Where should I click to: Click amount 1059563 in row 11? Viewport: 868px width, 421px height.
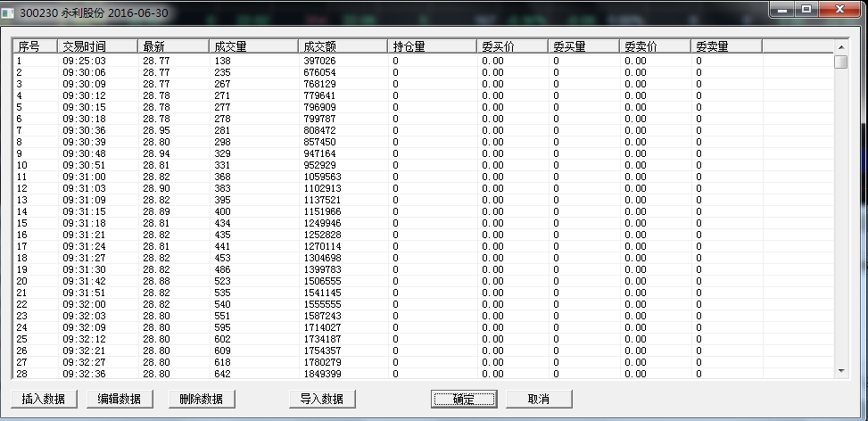pyautogui.click(x=322, y=177)
